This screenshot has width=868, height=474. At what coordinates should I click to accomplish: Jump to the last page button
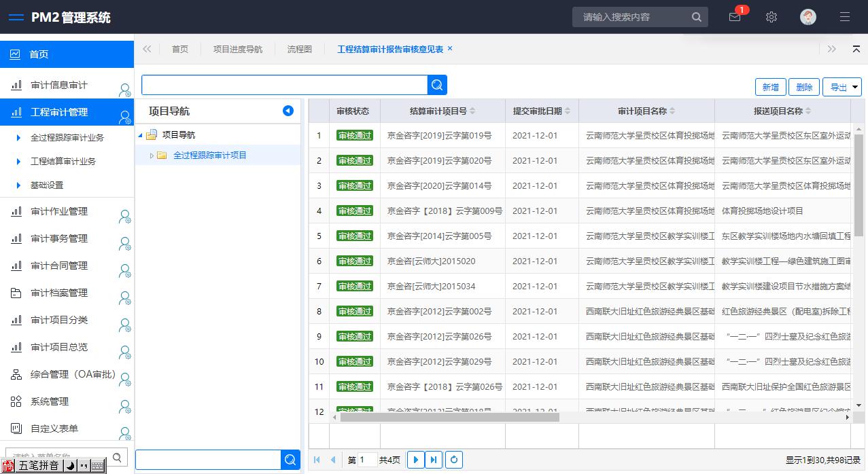click(433, 460)
